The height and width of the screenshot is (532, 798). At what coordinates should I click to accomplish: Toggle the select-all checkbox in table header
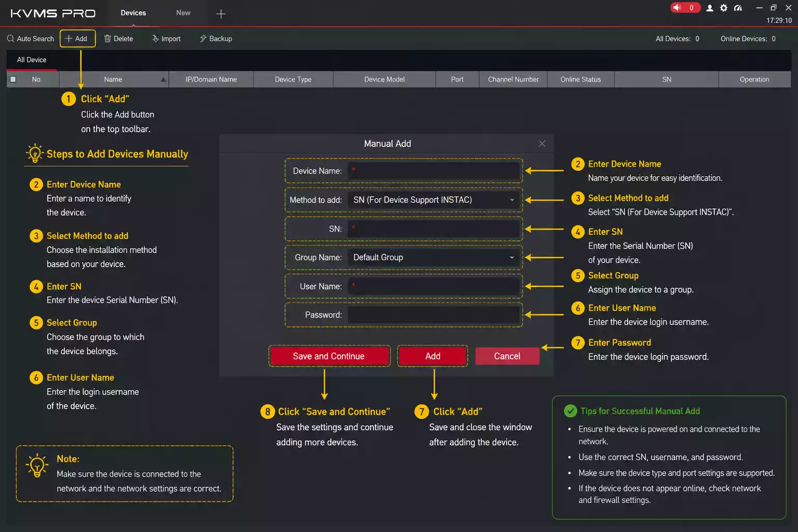(x=13, y=79)
